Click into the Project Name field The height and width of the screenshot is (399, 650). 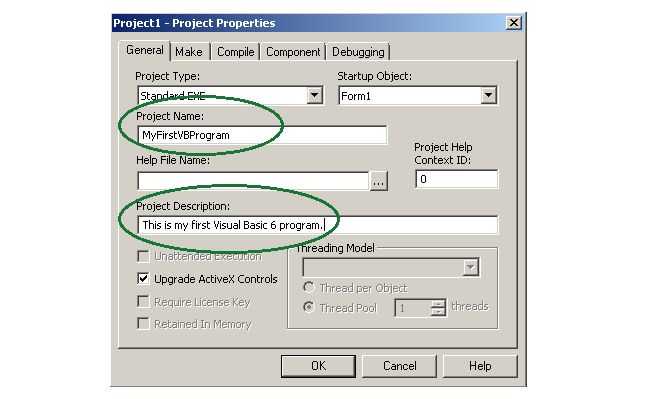tap(262, 135)
